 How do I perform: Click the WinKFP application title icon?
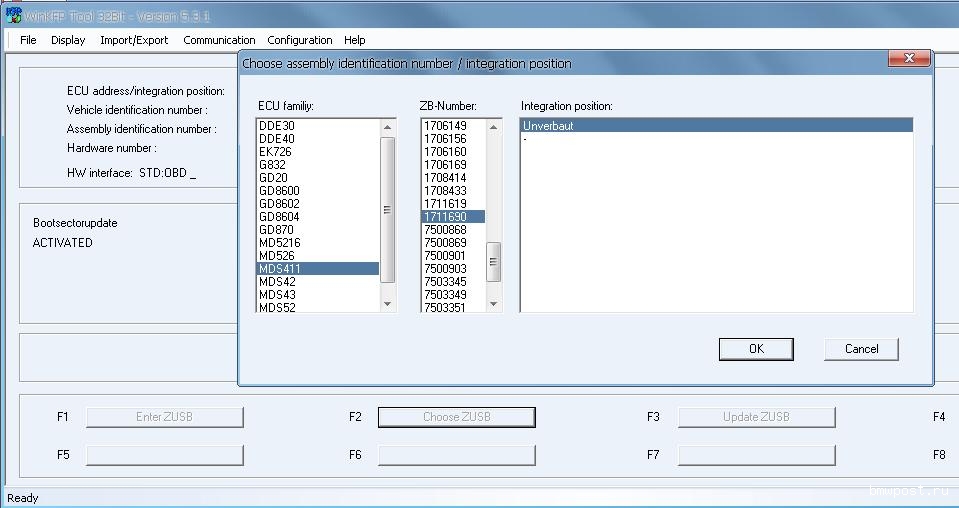point(13,15)
